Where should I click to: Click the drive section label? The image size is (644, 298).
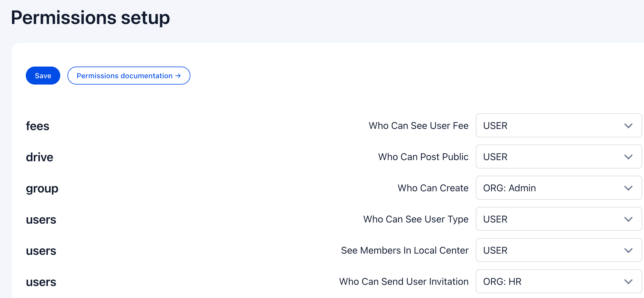[x=40, y=157]
